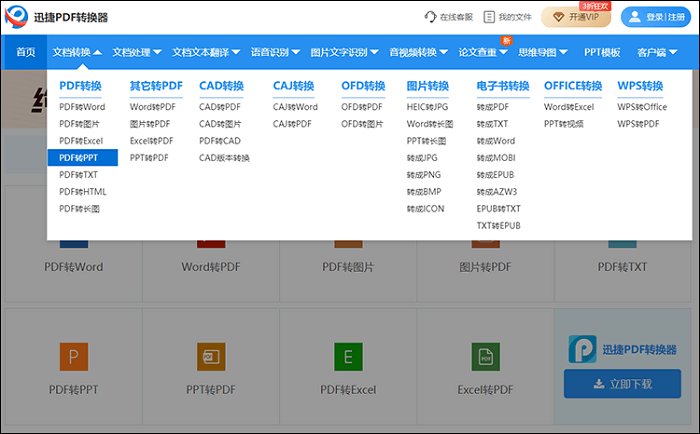Screen dimensions: 700x434
Task: Open 我的文件 document icon
Action: 489,17
